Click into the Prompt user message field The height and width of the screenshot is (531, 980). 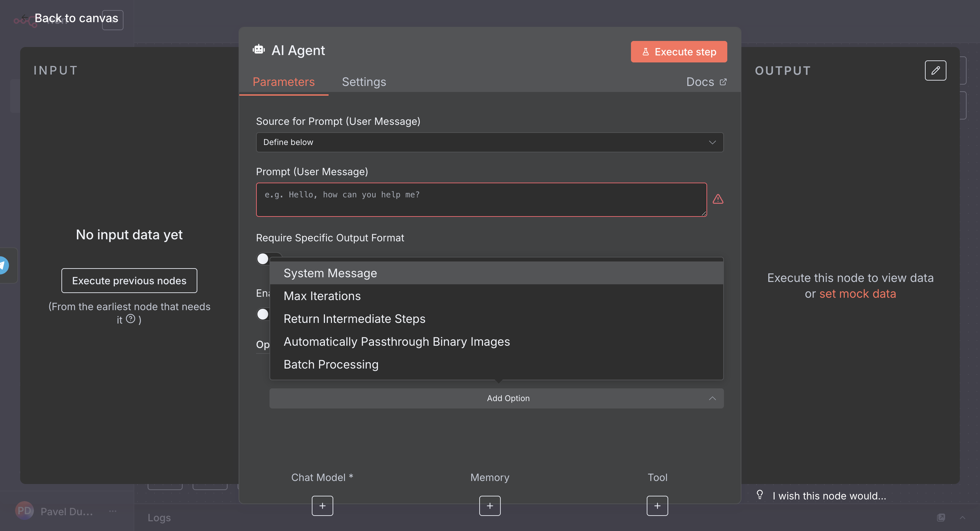pyautogui.click(x=481, y=200)
